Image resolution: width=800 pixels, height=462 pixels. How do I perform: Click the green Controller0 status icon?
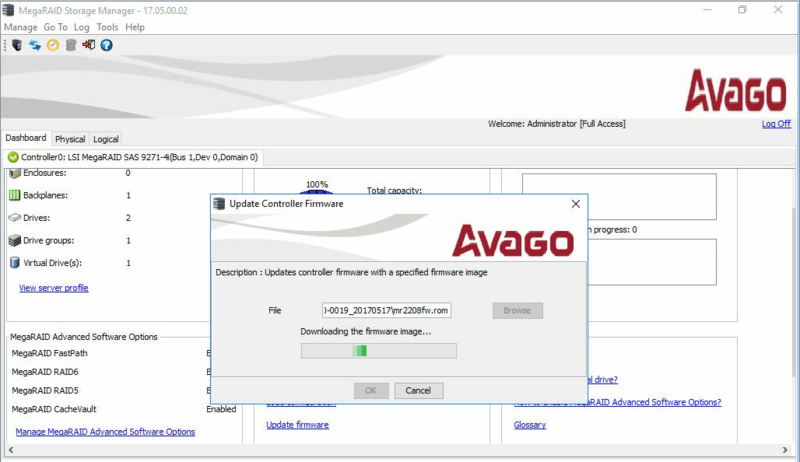(x=13, y=157)
